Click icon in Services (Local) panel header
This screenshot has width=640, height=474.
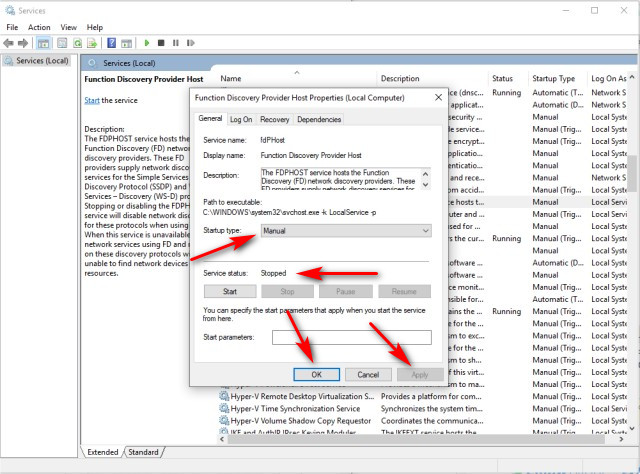93,63
